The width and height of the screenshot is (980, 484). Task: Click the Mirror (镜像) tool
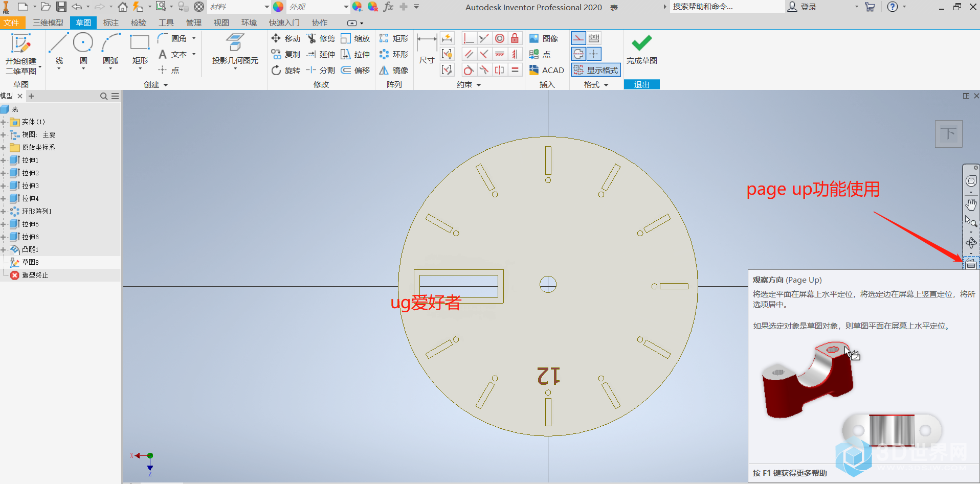click(x=394, y=70)
